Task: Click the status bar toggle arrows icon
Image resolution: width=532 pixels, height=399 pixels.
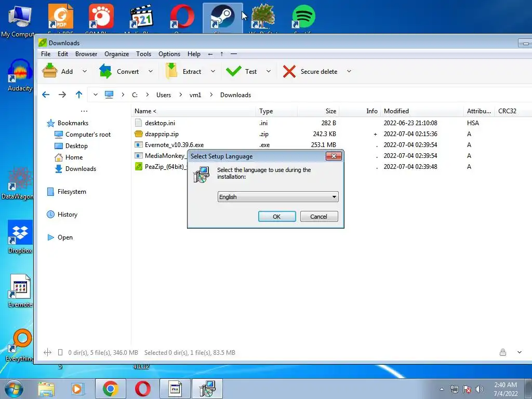Action: click(x=47, y=353)
